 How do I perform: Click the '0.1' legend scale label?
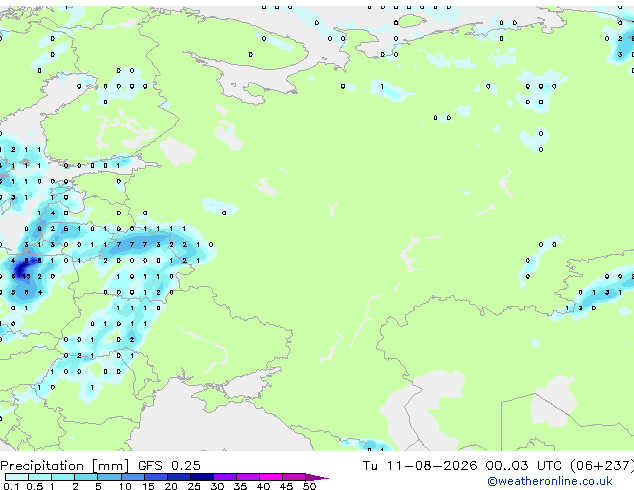tap(12, 486)
